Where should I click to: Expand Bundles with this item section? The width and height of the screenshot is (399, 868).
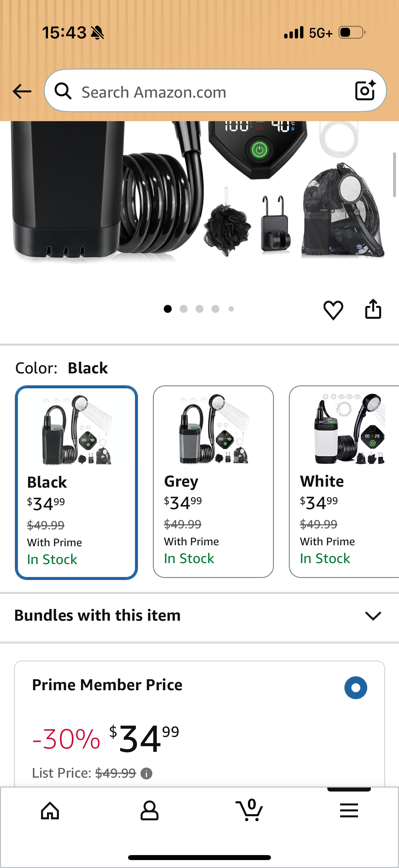click(x=199, y=615)
